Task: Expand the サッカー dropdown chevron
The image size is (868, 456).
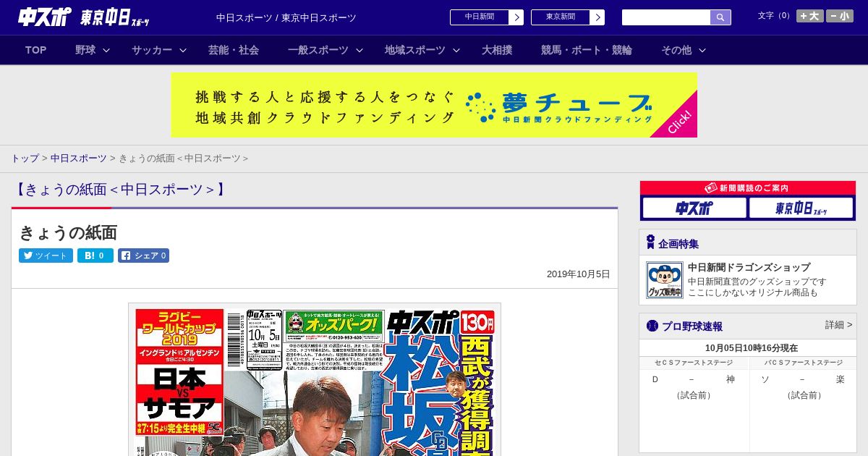Action: point(183,50)
